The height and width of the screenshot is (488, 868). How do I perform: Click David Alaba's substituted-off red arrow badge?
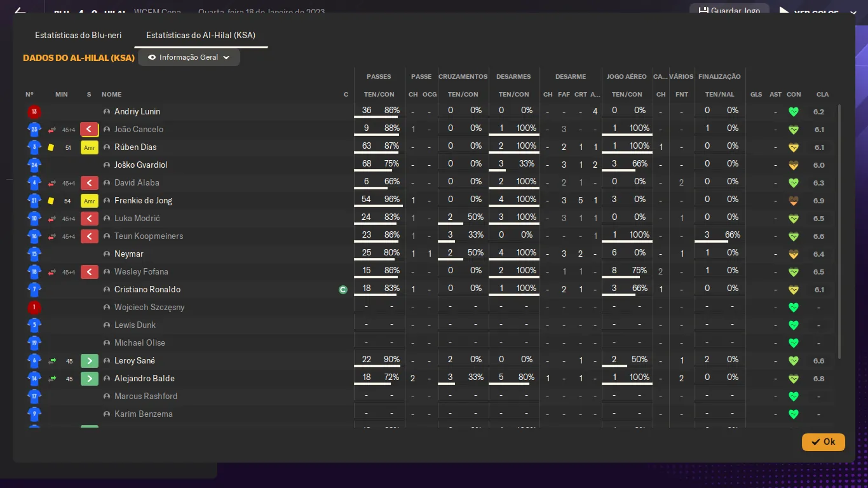point(89,183)
